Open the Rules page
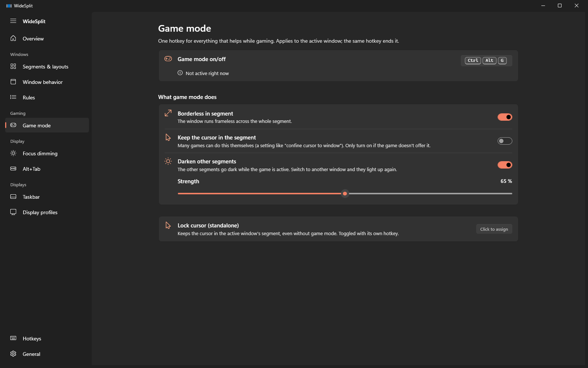This screenshot has height=368, width=588. point(47,98)
